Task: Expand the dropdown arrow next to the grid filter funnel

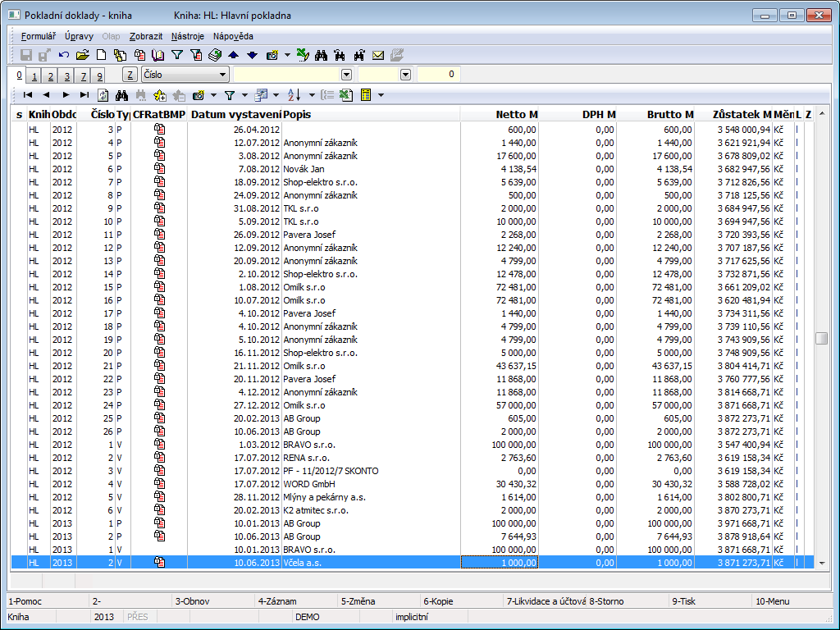Action: (x=244, y=95)
